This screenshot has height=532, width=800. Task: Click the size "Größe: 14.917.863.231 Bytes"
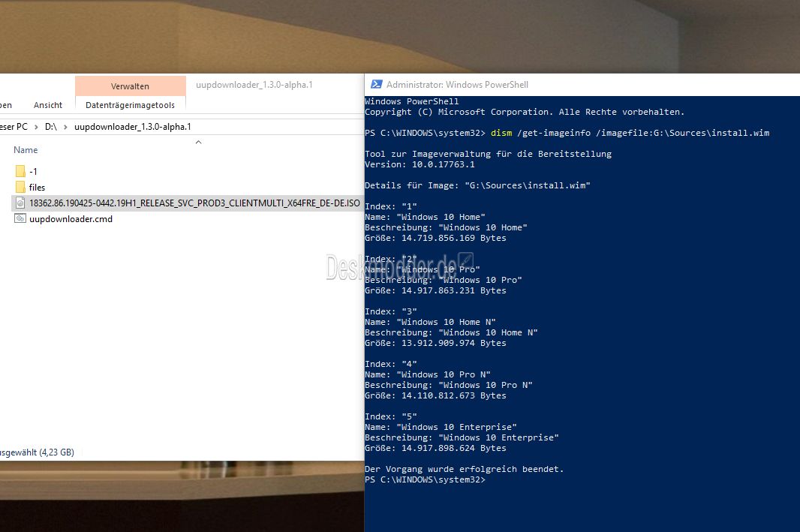tap(436, 290)
